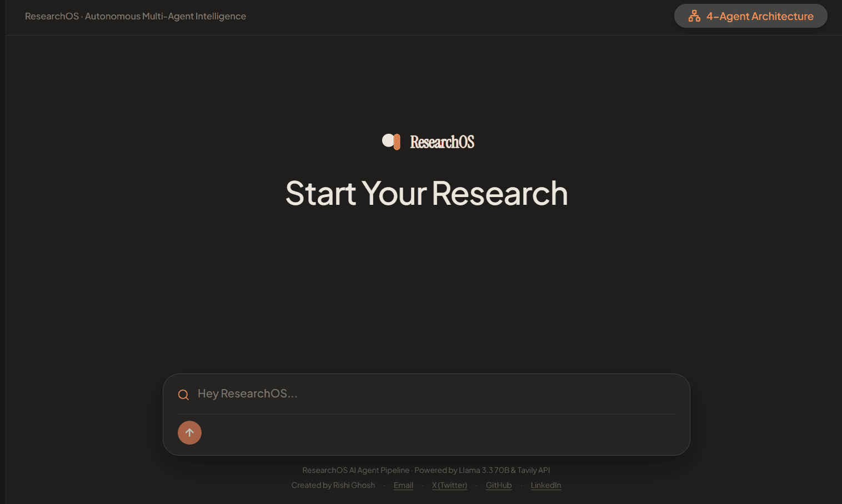Click the orange send arrow button
842x504 pixels.
click(x=189, y=432)
